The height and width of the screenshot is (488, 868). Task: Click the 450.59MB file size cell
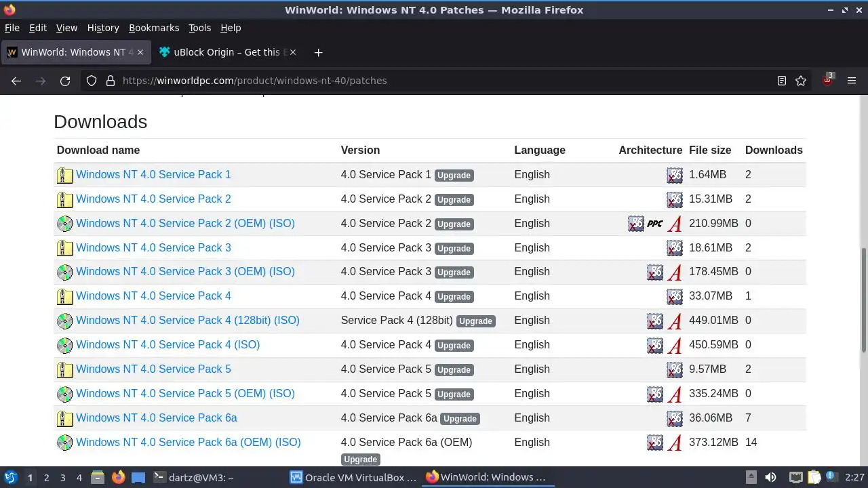[713, 344]
